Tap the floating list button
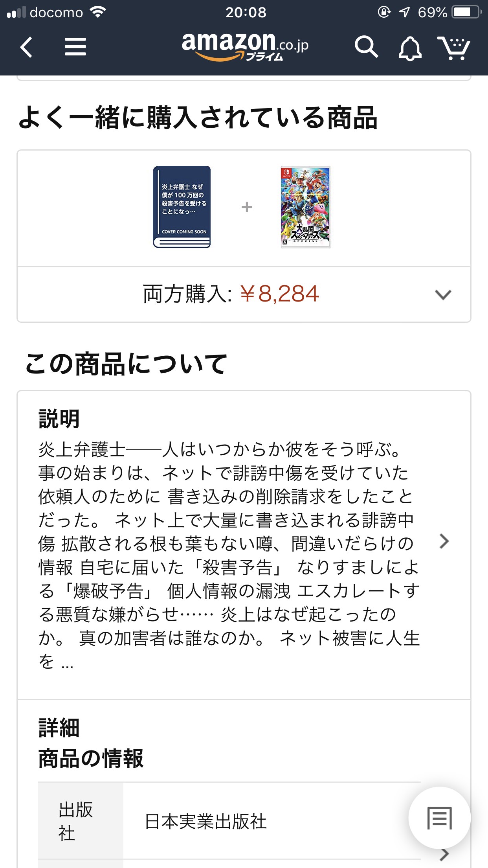Screen dimensions: 488x868 [x=439, y=818]
